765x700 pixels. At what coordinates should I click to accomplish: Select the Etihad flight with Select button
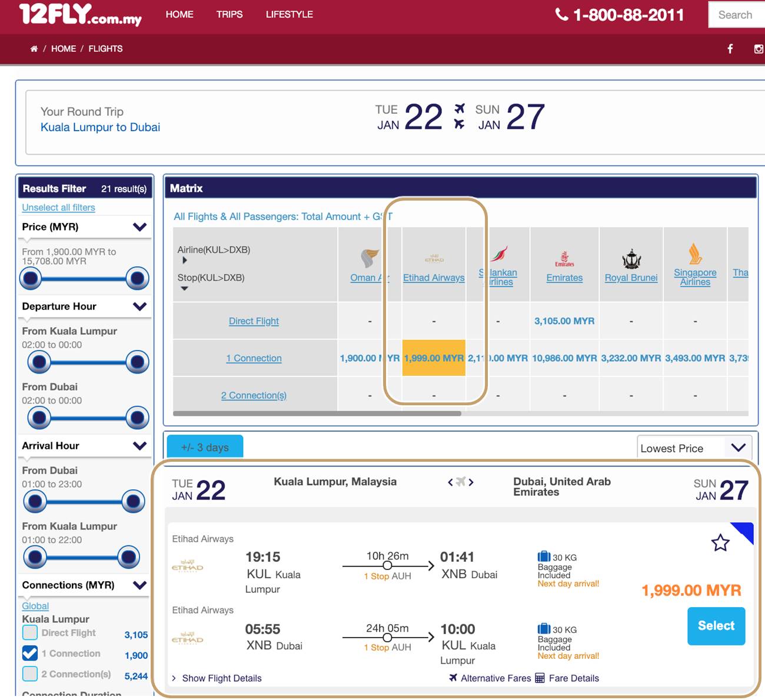click(x=716, y=626)
